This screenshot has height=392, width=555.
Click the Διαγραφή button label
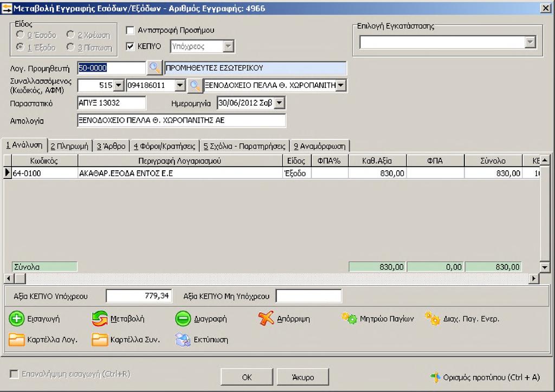[x=210, y=319]
